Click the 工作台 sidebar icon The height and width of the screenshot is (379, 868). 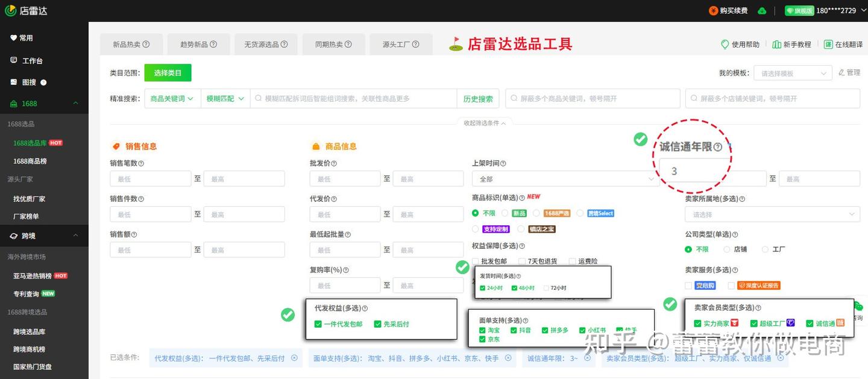[14, 60]
